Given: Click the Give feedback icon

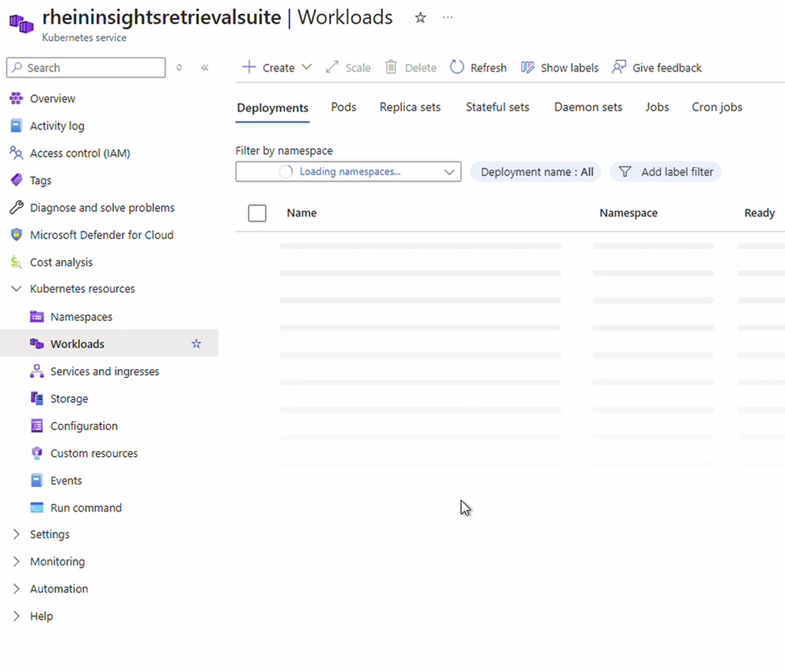Looking at the screenshot, I should point(619,67).
